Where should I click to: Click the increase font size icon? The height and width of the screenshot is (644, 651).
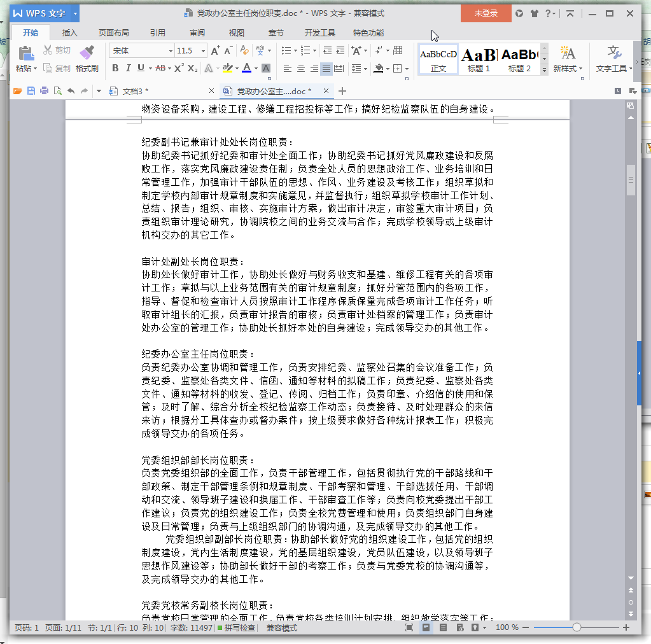(x=215, y=51)
